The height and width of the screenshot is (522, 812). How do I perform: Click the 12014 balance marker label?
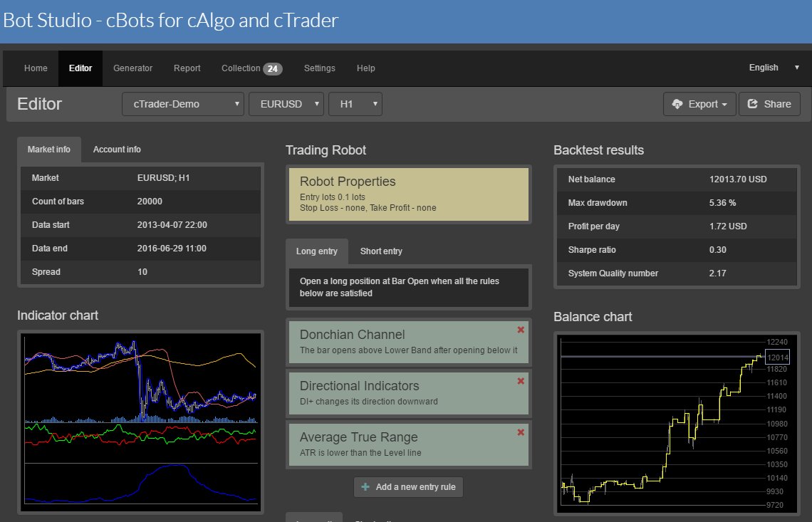777,357
